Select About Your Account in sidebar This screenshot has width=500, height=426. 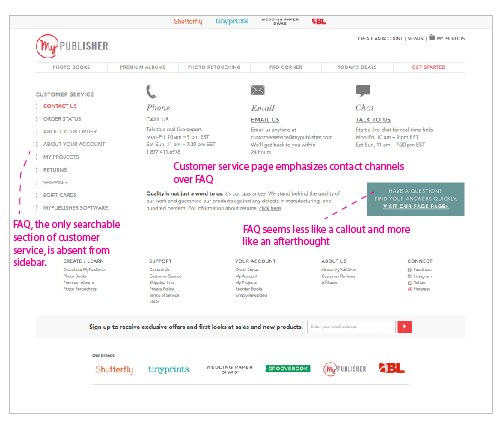pyautogui.click(x=74, y=144)
